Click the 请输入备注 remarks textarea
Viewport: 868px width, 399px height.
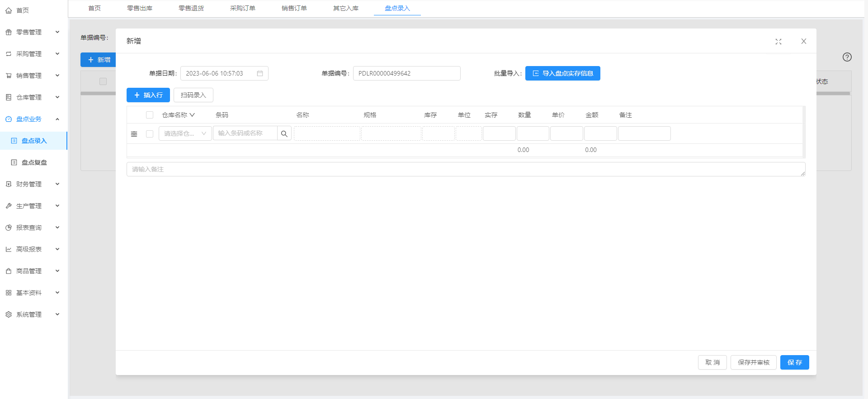(x=466, y=169)
